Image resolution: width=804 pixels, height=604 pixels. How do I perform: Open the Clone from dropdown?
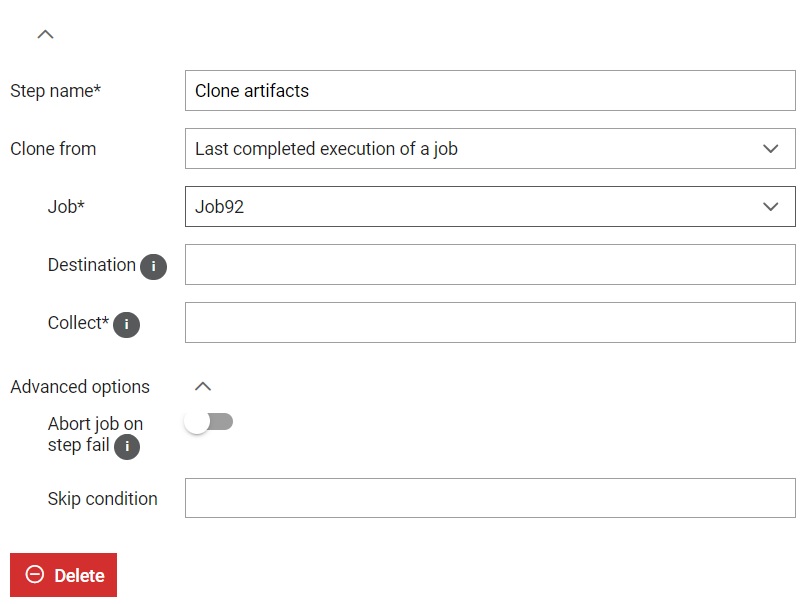(490, 149)
